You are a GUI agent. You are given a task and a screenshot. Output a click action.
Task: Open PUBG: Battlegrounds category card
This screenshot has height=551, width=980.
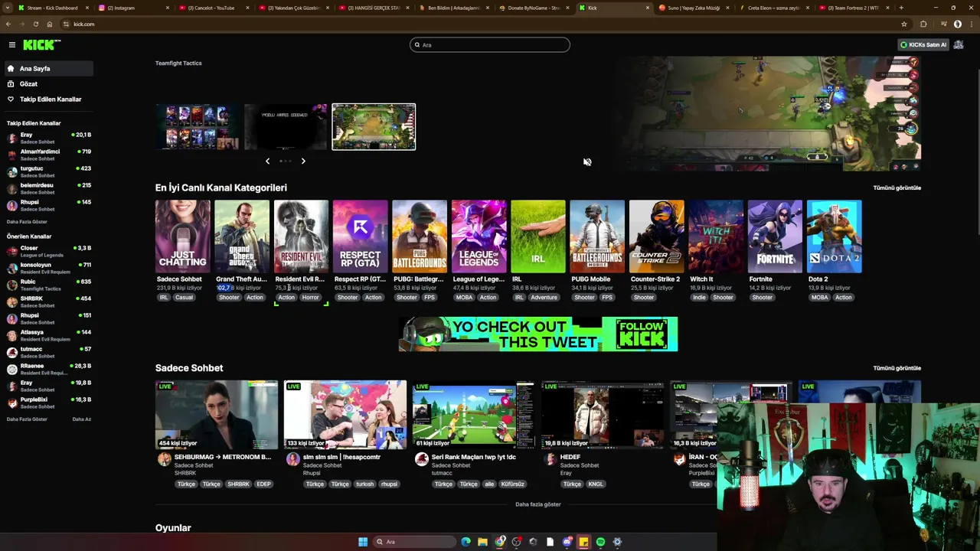420,236
